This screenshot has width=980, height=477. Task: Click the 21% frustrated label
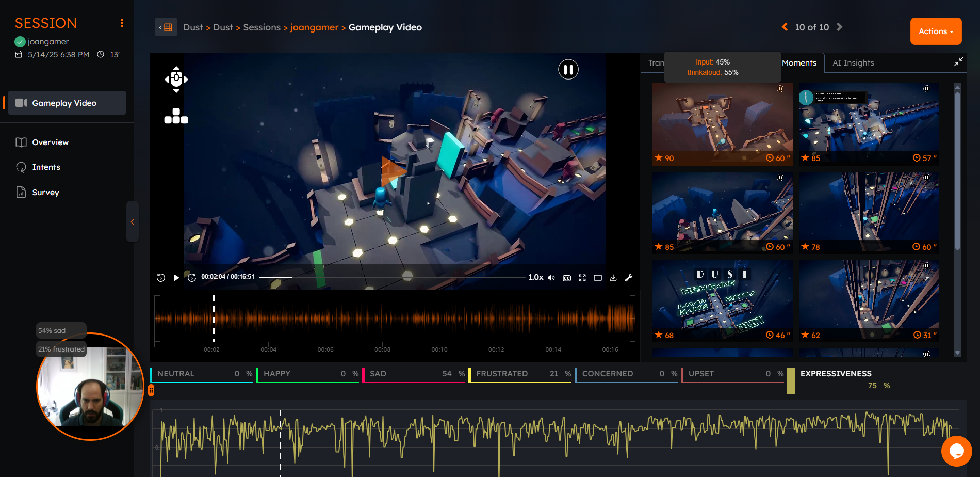pyautogui.click(x=61, y=349)
